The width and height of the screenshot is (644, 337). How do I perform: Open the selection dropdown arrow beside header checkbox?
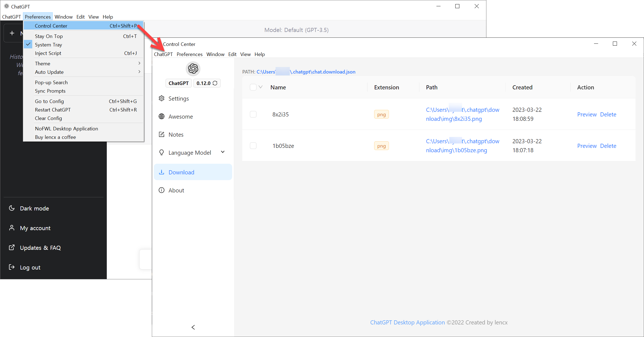point(261,87)
